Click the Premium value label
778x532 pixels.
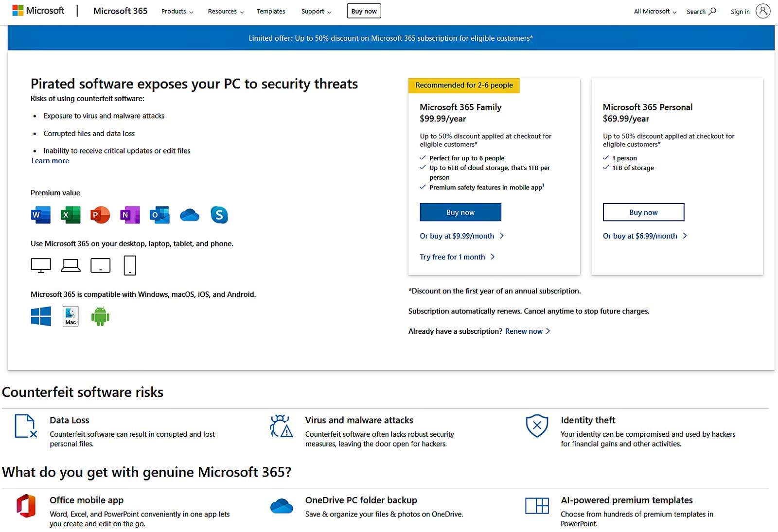click(x=55, y=193)
